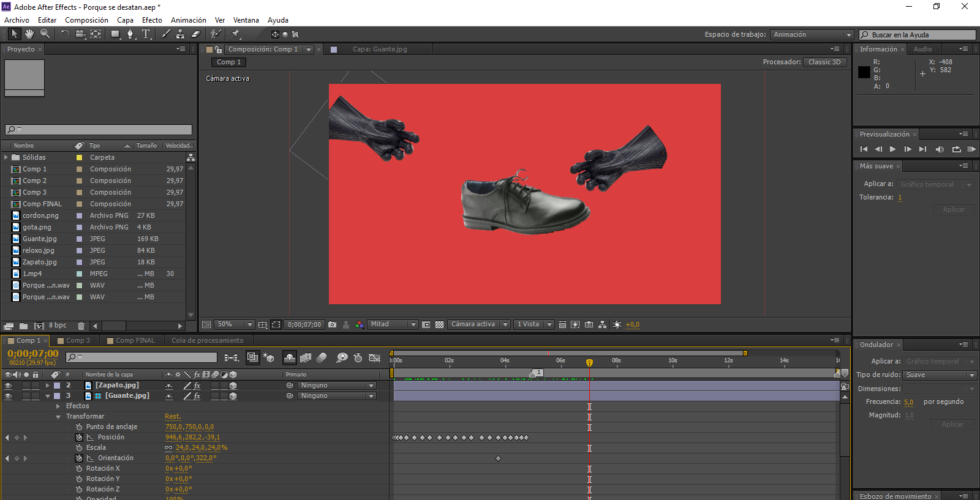The width and height of the screenshot is (980, 500).
Task: Click the Buscar en la Ayuda field
Action: pyautogui.click(x=918, y=35)
